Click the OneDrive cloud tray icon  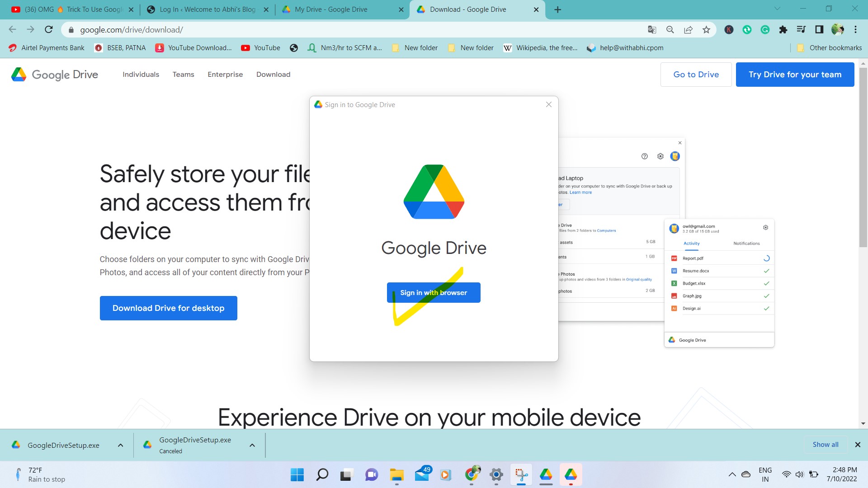[746, 474]
